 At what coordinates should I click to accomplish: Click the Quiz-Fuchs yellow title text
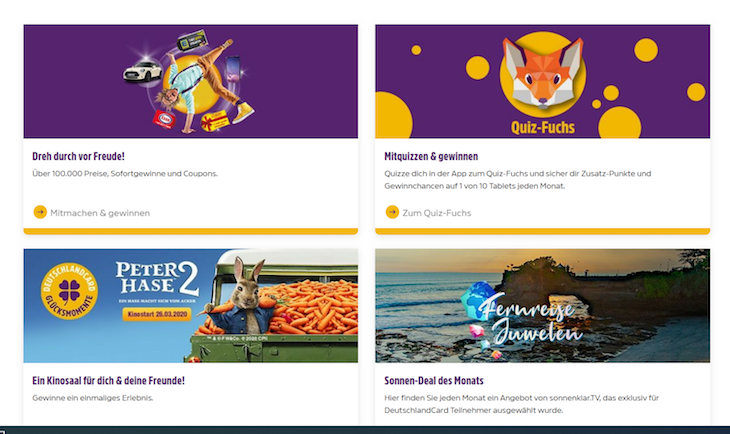(x=543, y=128)
